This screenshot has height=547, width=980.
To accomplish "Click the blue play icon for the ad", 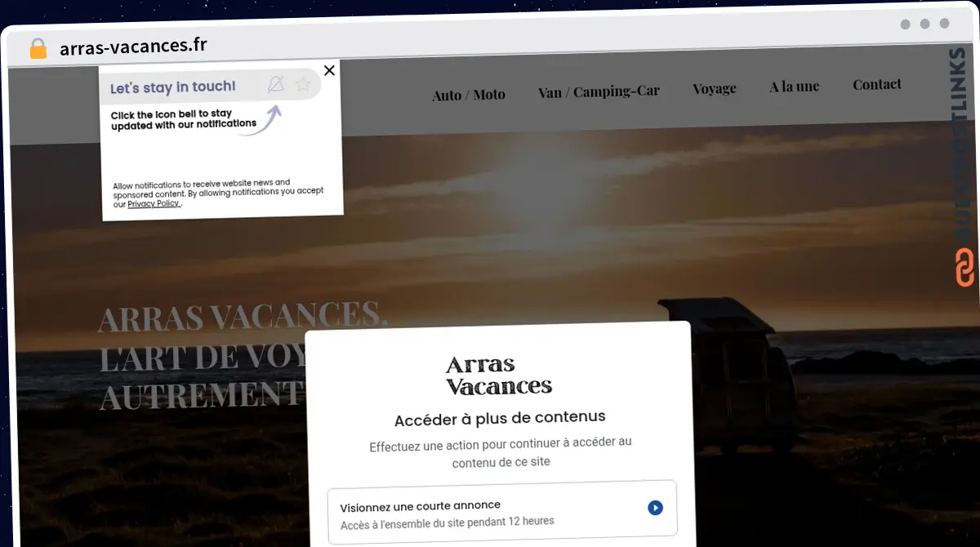I will click(x=655, y=508).
